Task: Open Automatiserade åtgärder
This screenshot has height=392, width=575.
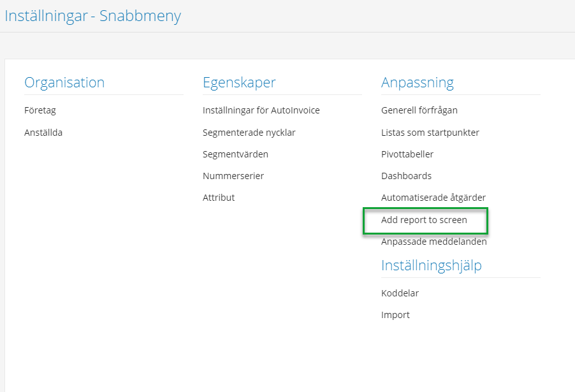Action: [433, 198]
